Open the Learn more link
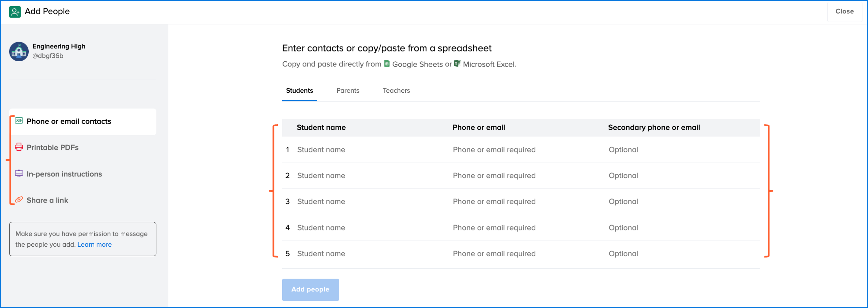This screenshot has height=308, width=868. pos(94,244)
